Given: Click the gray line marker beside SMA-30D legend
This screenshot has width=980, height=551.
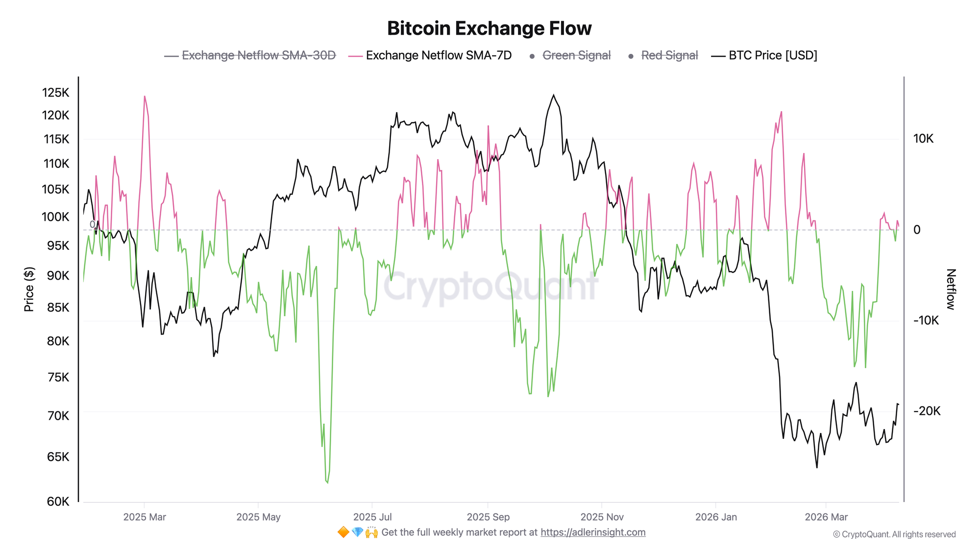Looking at the screenshot, I should click(x=171, y=56).
